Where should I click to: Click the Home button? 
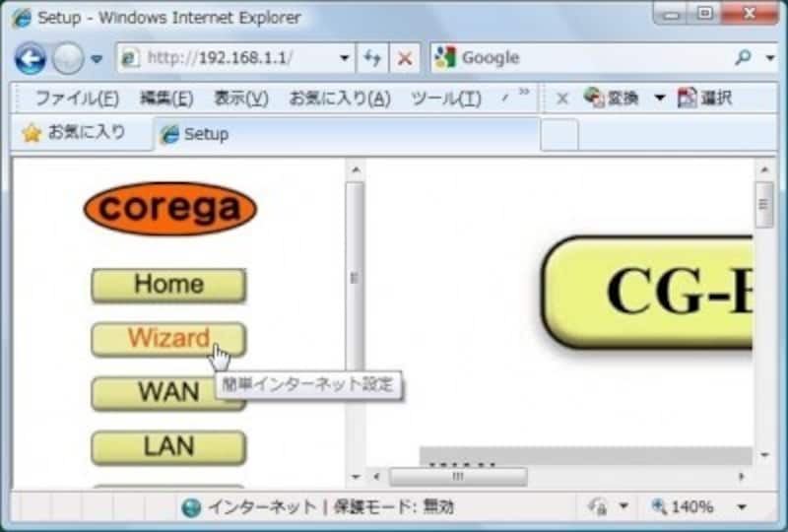click(168, 285)
